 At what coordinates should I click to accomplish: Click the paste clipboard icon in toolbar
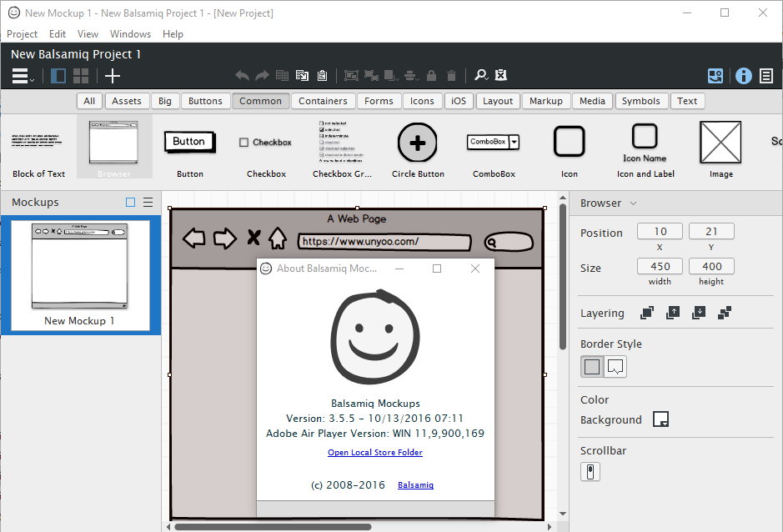point(322,76)
